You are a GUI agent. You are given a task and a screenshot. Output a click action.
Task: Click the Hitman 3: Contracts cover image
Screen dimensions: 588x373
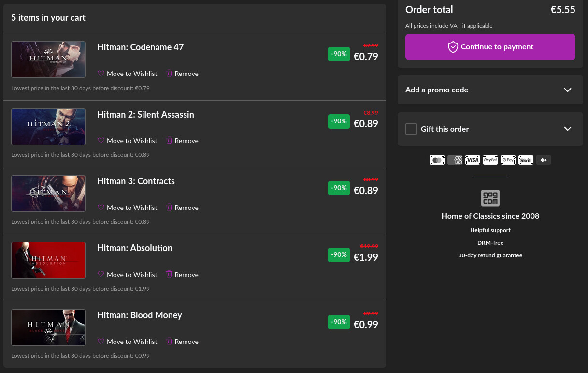coord(48,194)
